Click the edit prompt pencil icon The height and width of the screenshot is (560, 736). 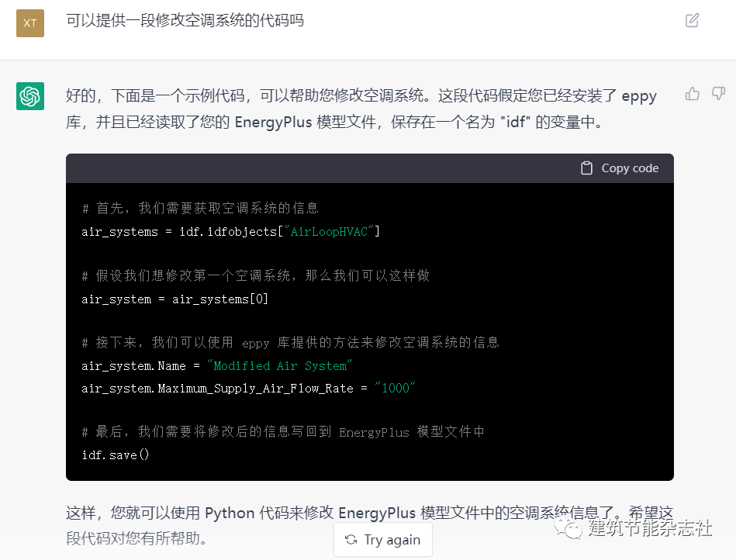click(x=691, y=21)
